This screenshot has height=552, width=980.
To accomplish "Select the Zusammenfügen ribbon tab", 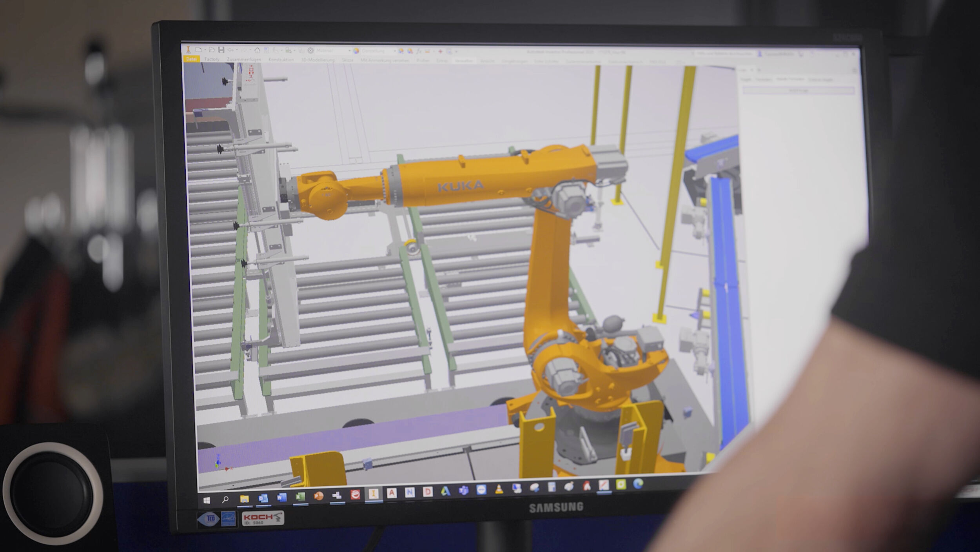I will (243, 59).
